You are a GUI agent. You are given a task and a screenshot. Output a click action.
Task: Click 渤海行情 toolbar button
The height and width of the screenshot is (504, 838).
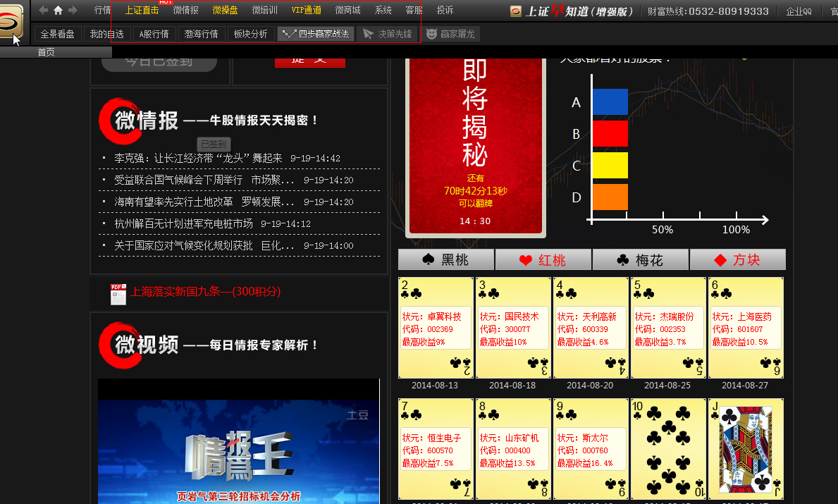pyautogui.click(x=202, y=35)
